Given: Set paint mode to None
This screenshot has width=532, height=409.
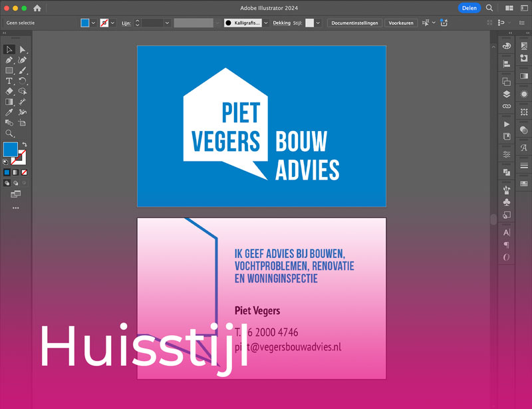Looking at the screenshot, I should point(25,172).
